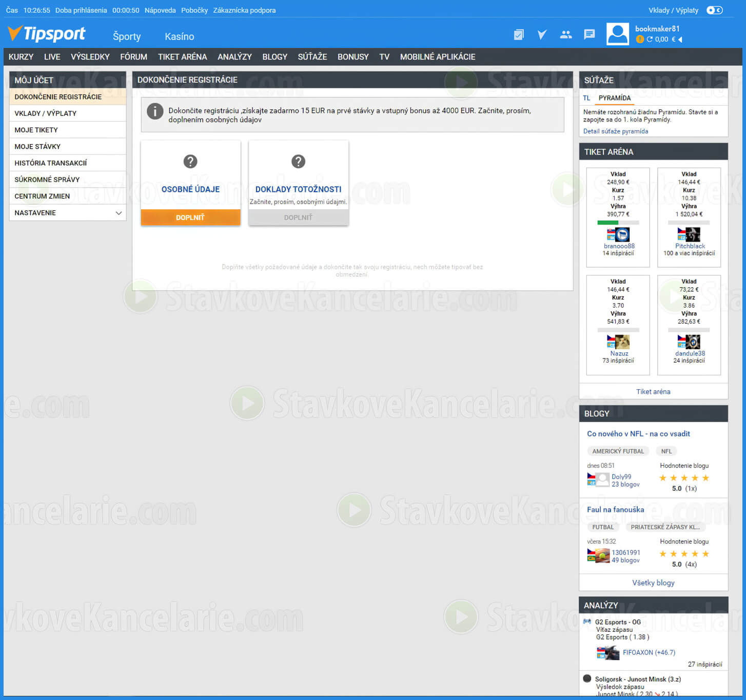The image size is (746, 700).
Task: Click the info icon in registration notice
Action: coord(155,111)
